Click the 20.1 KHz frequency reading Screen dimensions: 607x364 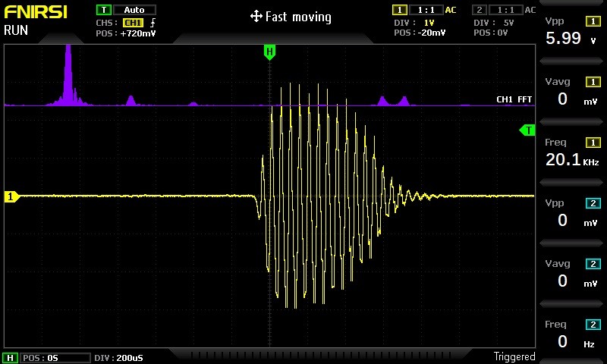coord(572,159)
